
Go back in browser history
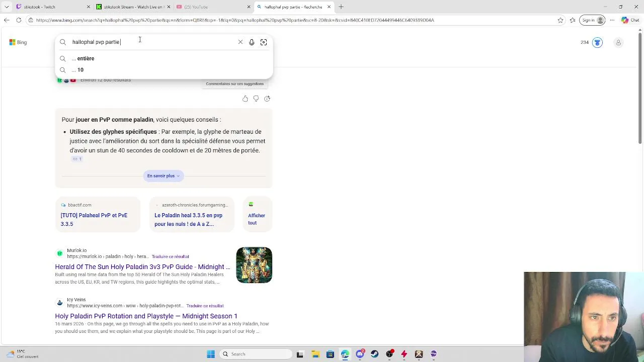click(7, 20)
